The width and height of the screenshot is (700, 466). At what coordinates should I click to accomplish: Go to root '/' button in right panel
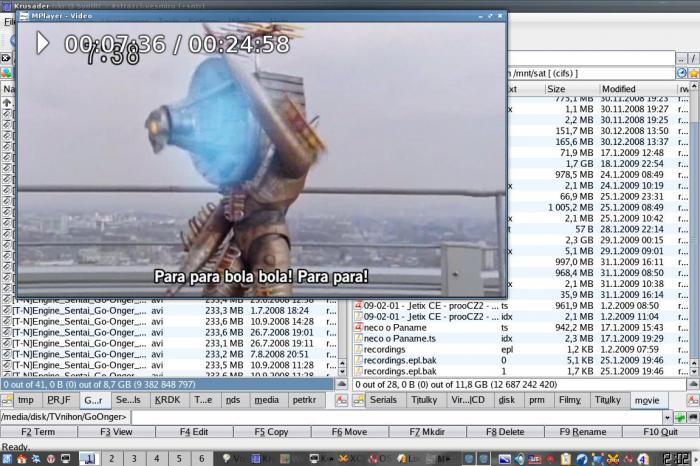693,58
